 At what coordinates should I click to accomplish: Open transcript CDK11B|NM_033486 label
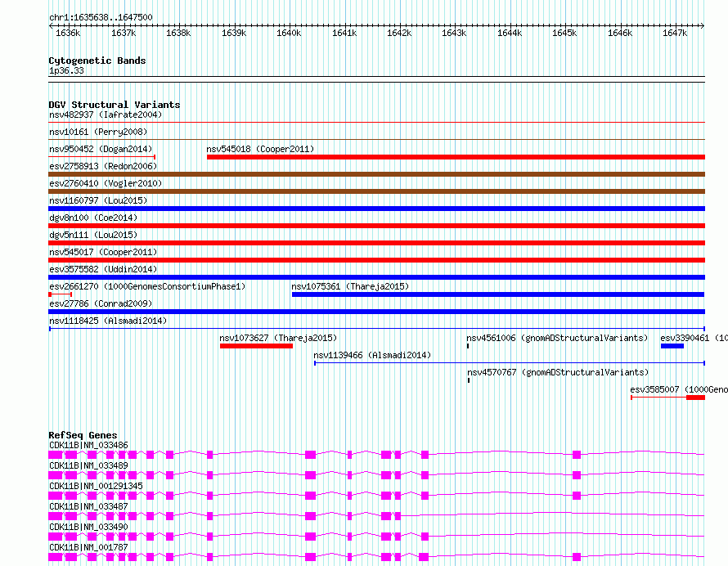(x=88, y=445)
